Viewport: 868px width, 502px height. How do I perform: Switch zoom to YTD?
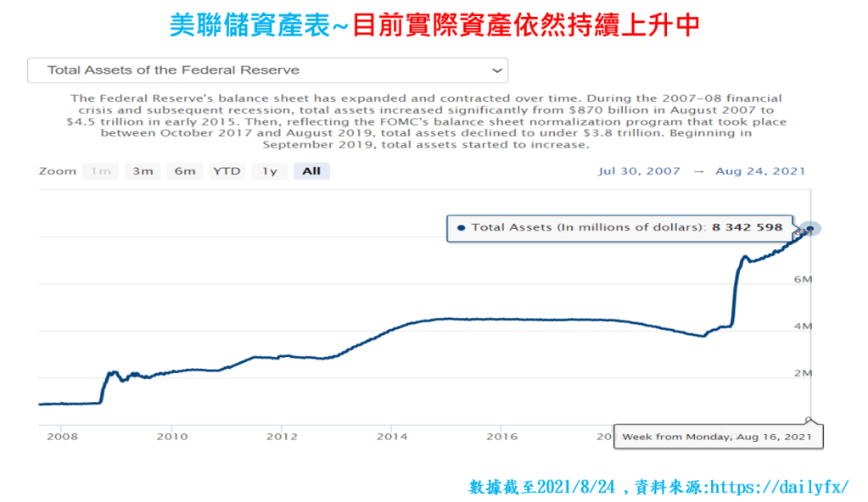coord(227,171)
